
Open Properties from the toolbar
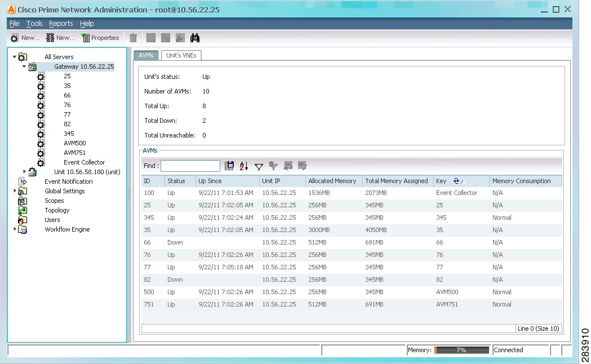tap(101, 38)
